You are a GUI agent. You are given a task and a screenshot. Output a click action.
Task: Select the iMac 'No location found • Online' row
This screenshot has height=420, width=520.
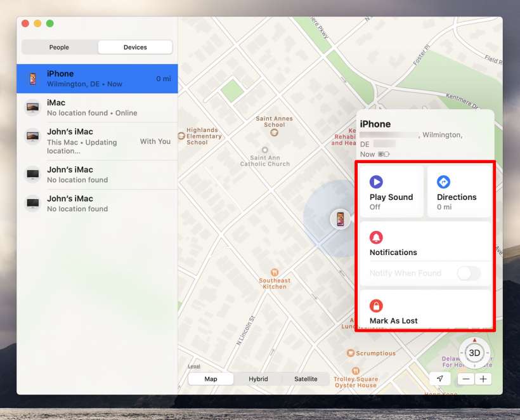click(x=97, y=107)
